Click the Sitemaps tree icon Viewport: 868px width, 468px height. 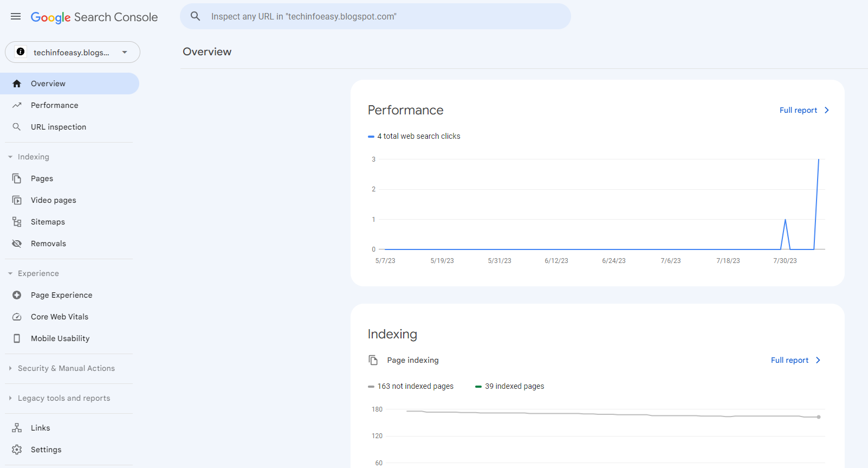tap(17, 222)
